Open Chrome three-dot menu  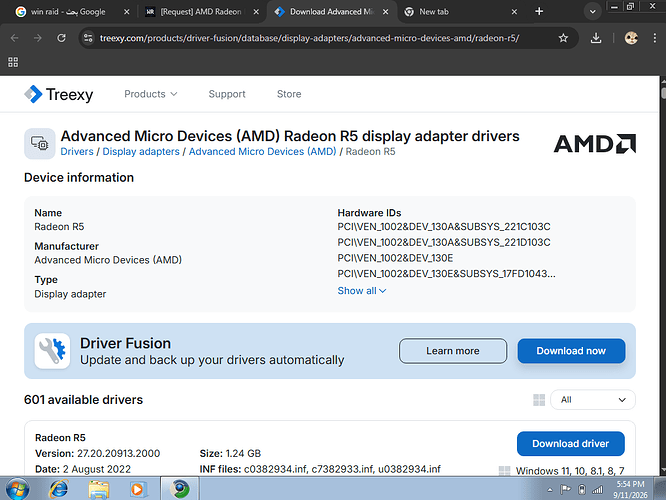[655, 38]
